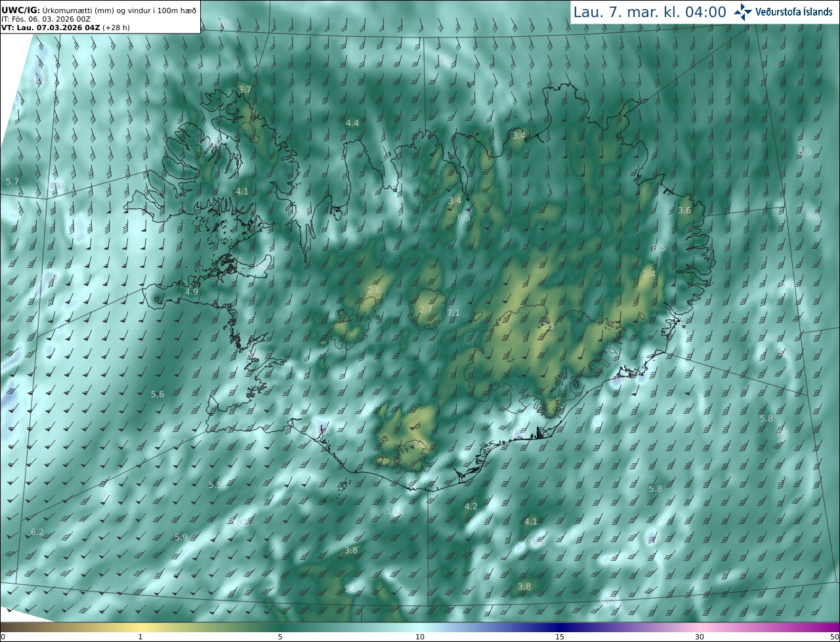Viewport: 840px width, 642px height.
Task: Click the 1 tick on the colour scale
Action: pyautogui.click(x=140, y=637)
